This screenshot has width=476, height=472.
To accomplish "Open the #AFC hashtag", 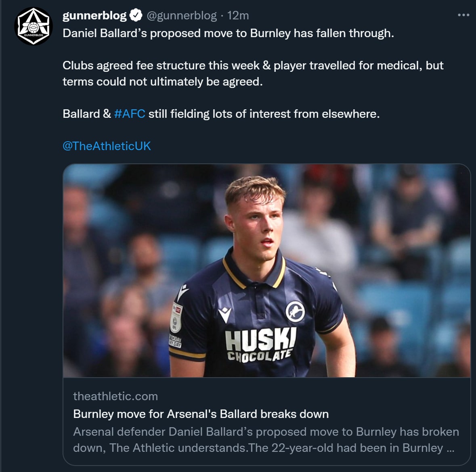I will point(130,114).
